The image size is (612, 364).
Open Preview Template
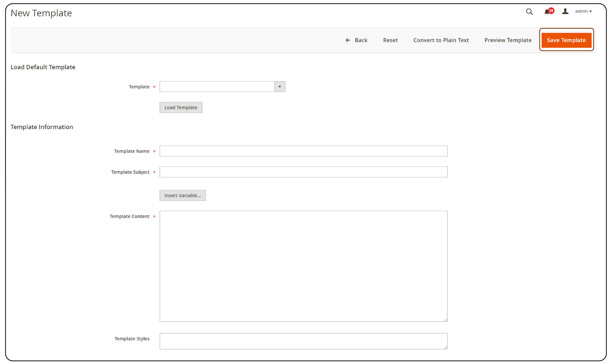pos(508,40)
